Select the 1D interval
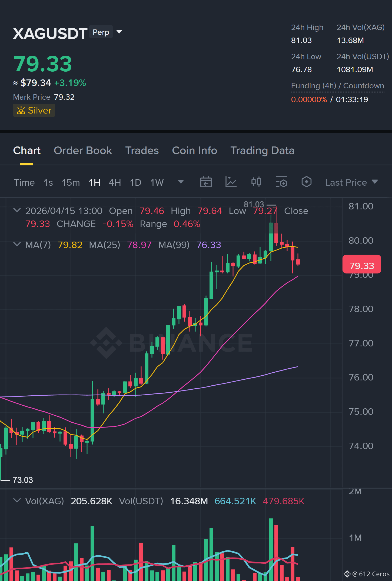Image resolution: width=392 pixels, height=581 pixels. tap(135, 183)
